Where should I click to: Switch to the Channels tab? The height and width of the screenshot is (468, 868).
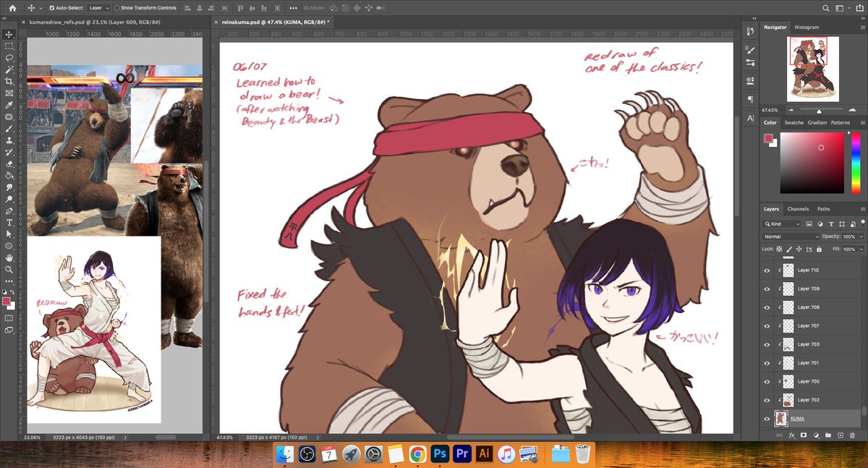[x=798, y=209]
